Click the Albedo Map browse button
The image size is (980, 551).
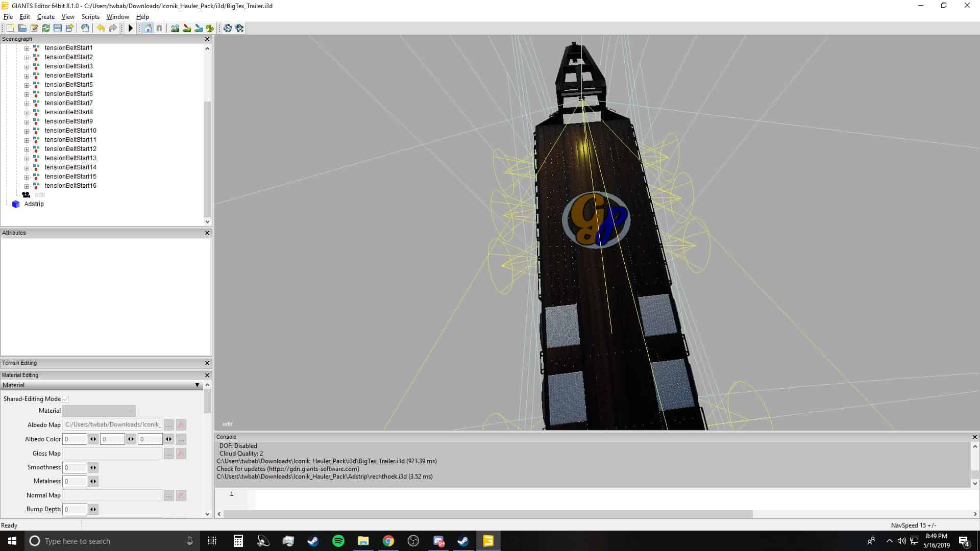coord(168,425)
